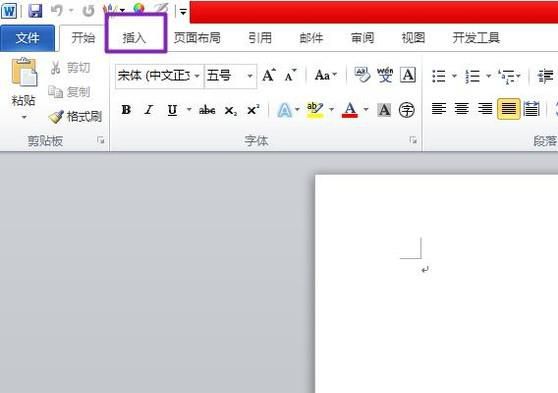The width and height of the screenshot is (558, 393).
Task: Toggle superscript formatting
Action: 253,110
